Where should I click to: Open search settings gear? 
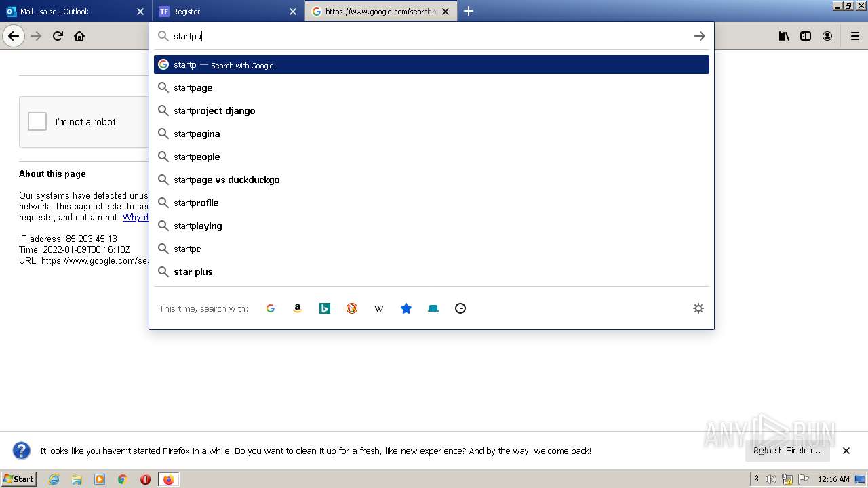click(x=698, y=308)
